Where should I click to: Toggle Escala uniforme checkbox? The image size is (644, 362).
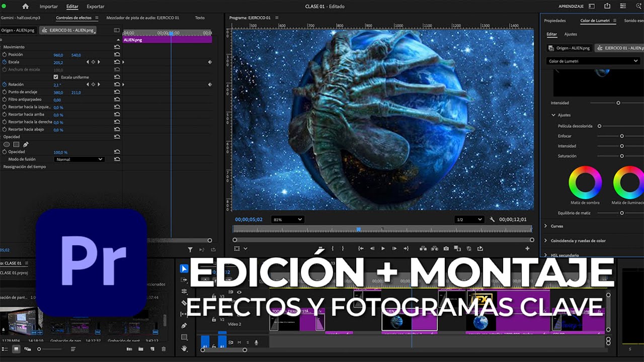[x=56, y=77]
